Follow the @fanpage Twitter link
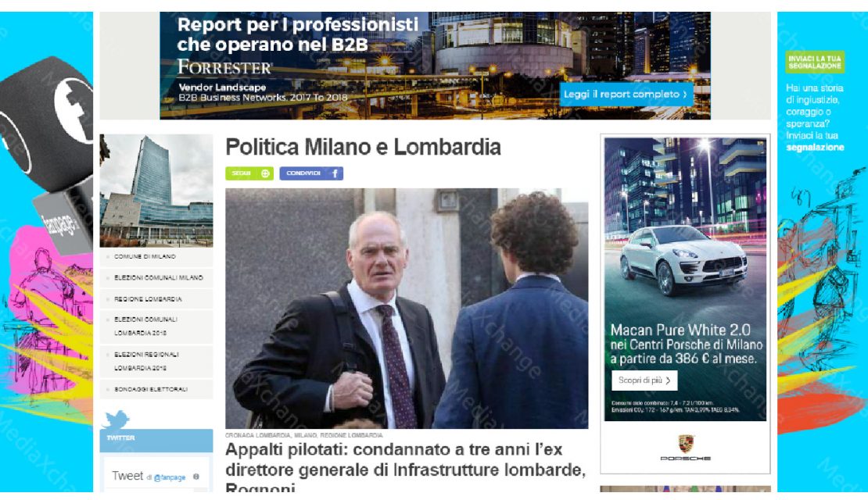This screenshot has height=500, width=868. (170, 477)
